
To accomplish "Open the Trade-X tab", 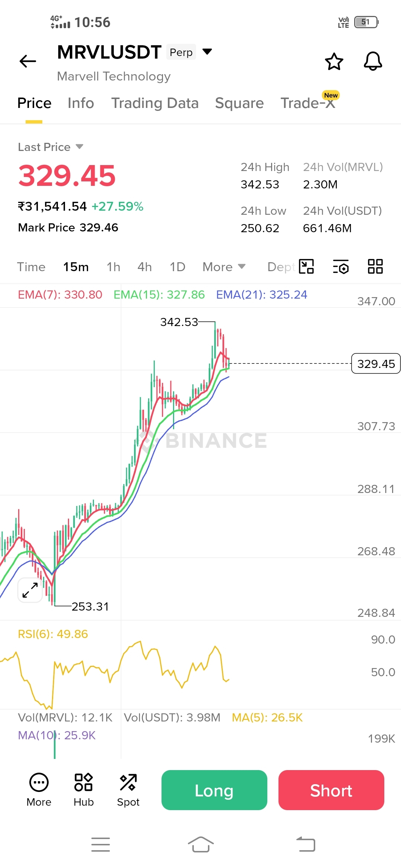I will [308, 103].
